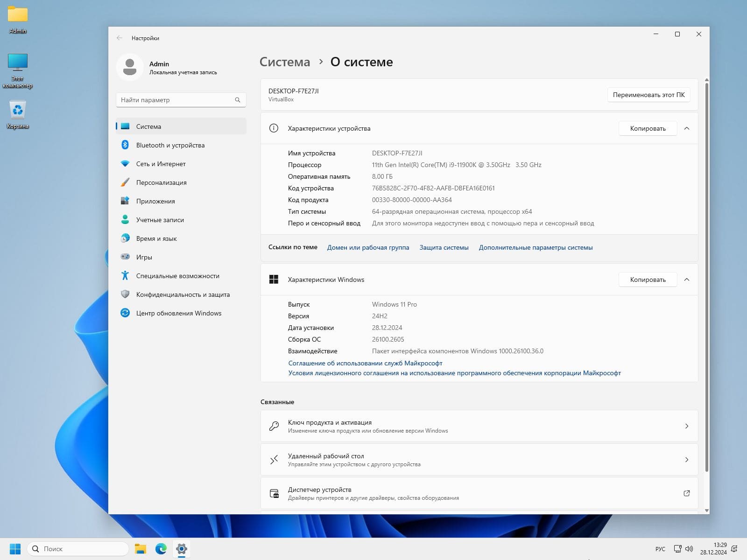The image size is (747, 560).
Task: Open Сеть и Интернет settings page
Action: click(181, 164)
